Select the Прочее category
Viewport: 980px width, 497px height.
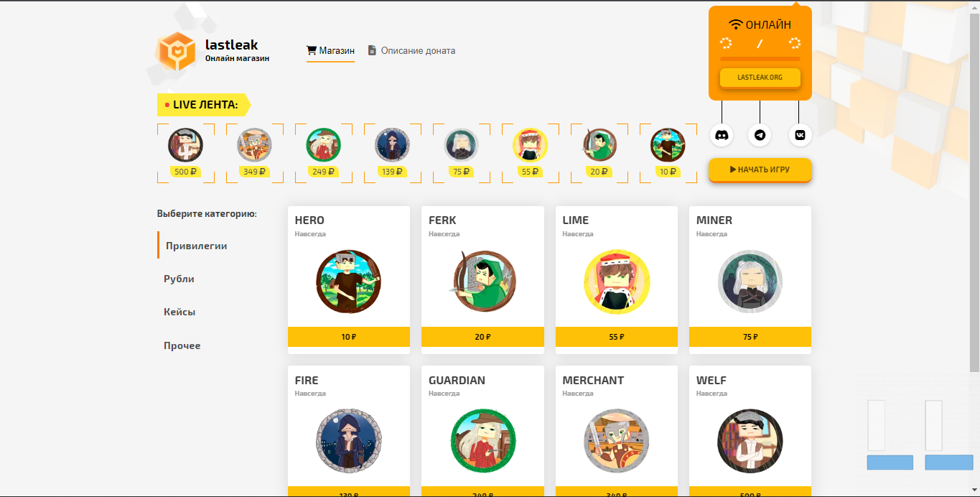(182, 345)
